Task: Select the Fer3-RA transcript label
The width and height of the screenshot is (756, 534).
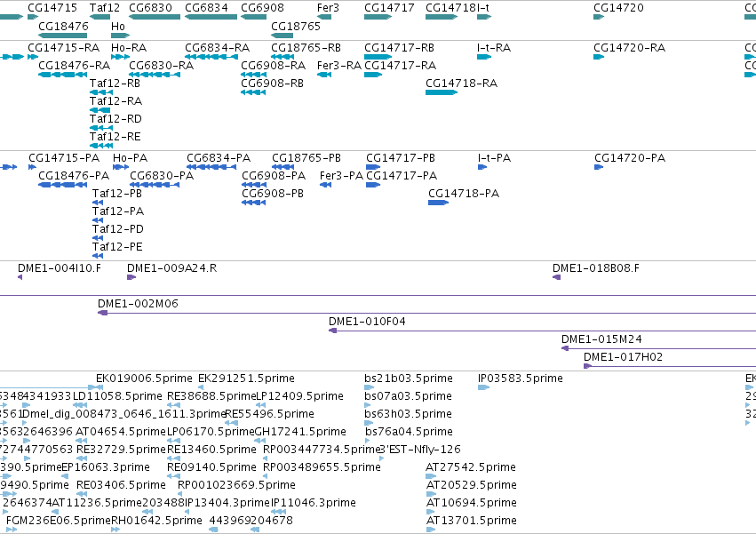Action: pos(339,66)
